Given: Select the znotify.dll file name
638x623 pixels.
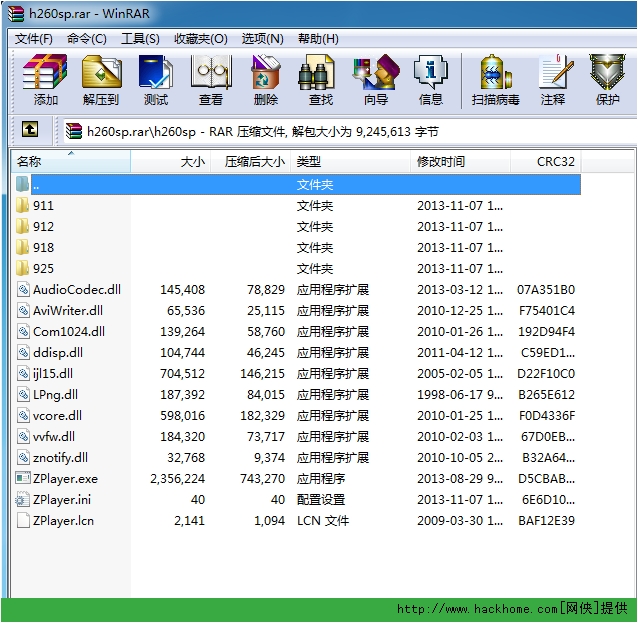Looking at the screenshot, I should [x=60, y=457].
